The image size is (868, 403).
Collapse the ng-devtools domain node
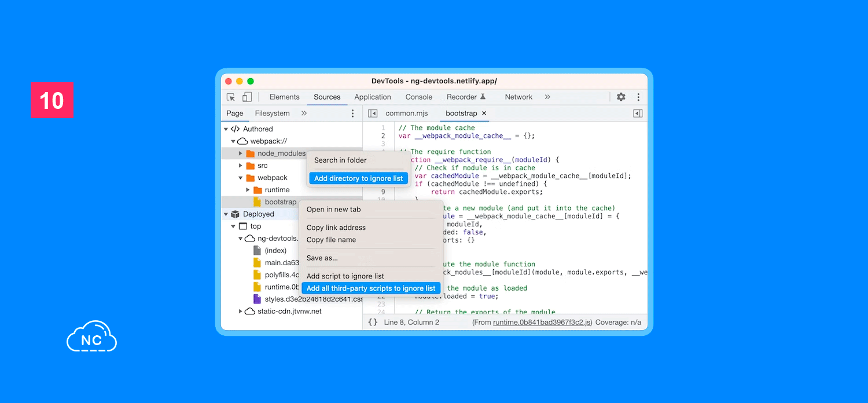241,239
